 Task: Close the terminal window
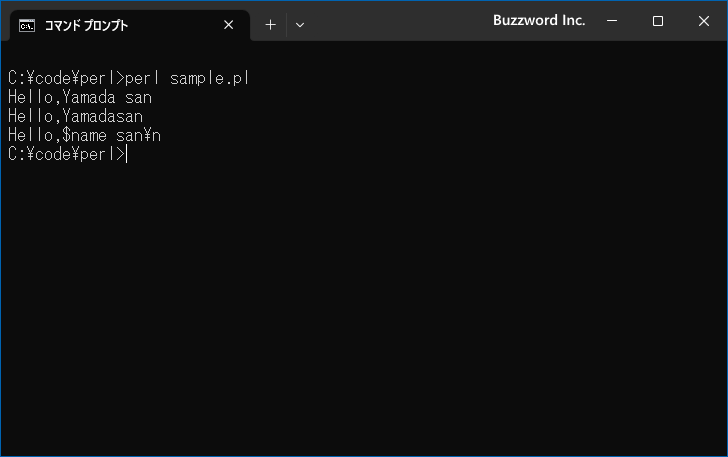[703, 21]
